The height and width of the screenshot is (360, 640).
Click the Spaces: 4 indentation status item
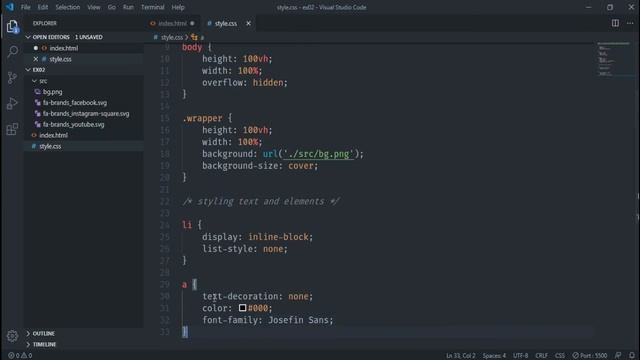[x=494, y=356]
